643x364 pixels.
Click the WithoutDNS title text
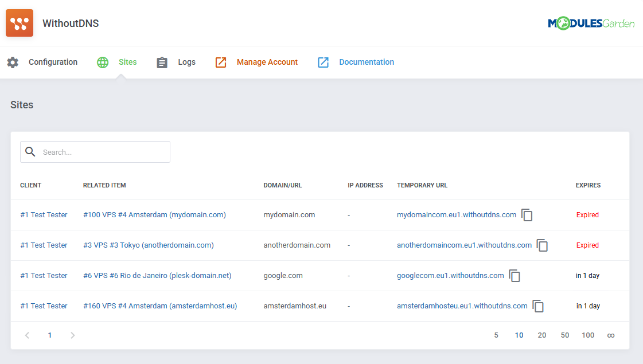tap(71, 24)
